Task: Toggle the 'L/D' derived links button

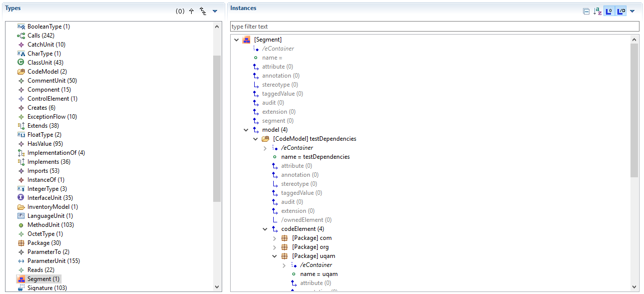Action: click(620, 11)
